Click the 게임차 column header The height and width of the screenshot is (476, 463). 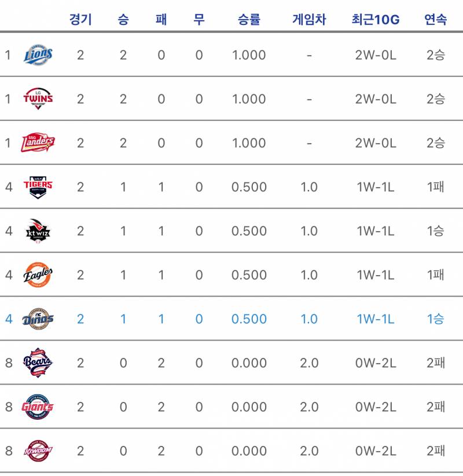[x=309, y=20]
